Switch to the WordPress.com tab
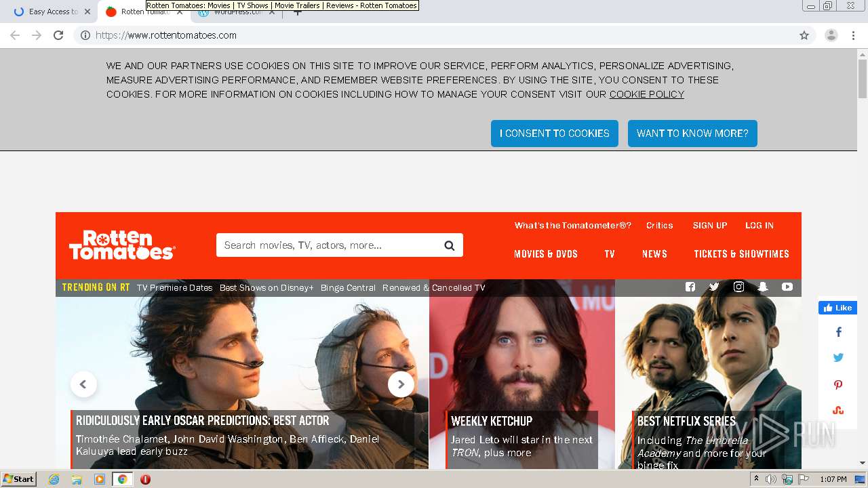The height and width of the screenshot is (488, 868). coord(236,12)
